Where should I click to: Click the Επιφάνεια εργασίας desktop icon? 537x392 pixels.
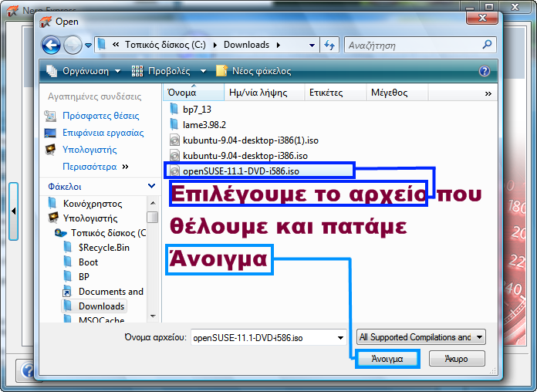pyautogui.click(x=50, y=133)
